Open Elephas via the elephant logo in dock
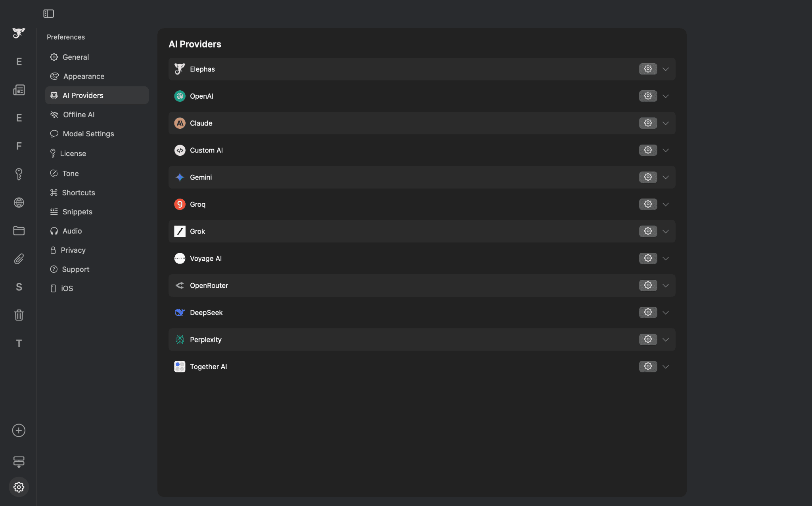The image size is (812, 506). pos(19,33)
